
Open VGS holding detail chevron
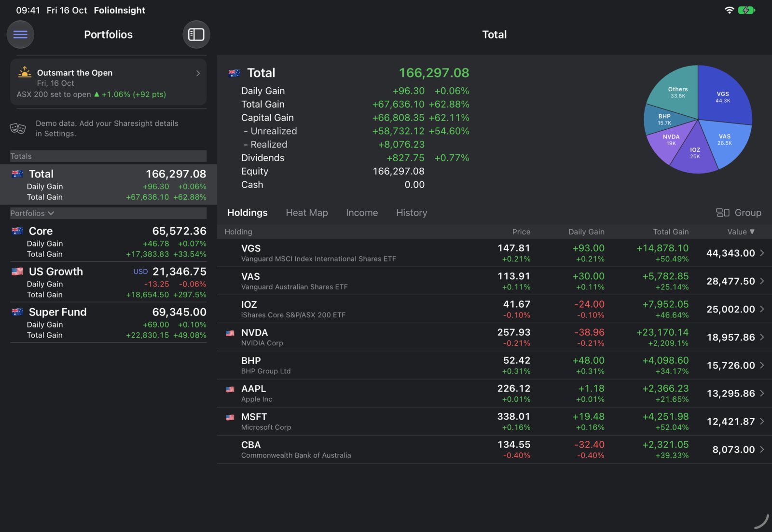click(x=762, y=253)
